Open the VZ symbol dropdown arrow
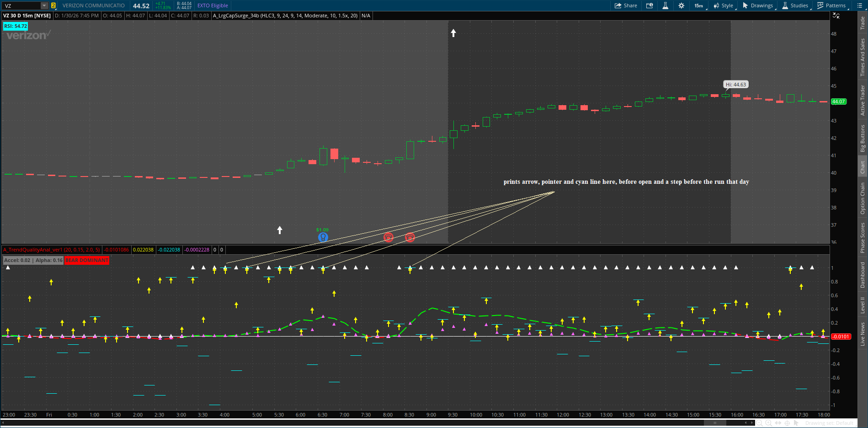This screenshot has width=868, height=428. click(44, 5)
